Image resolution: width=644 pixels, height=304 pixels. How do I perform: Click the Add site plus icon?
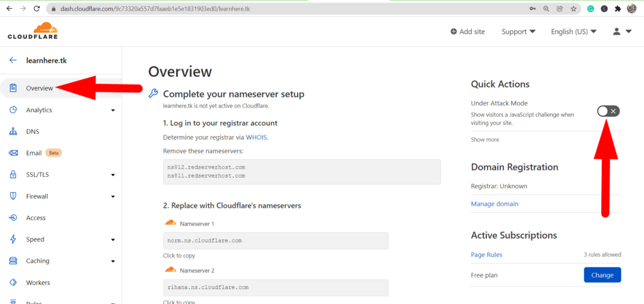point(453,31)
